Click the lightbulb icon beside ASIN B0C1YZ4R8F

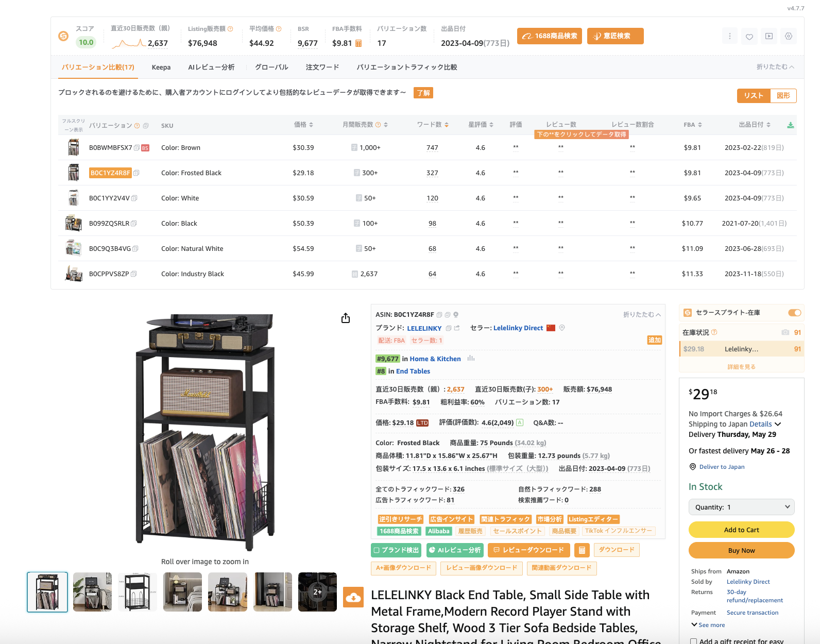point(456,315)
